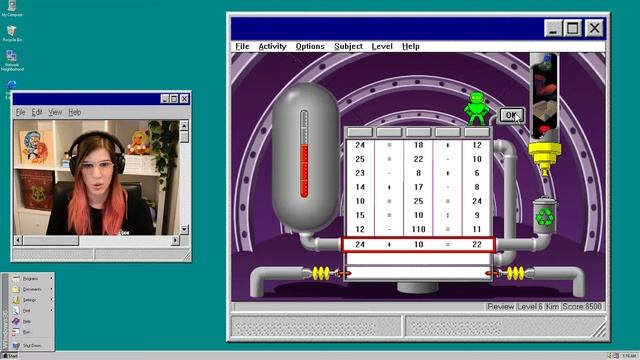The image size is (640, 360).
Task: Open the Edit menu in the webcam window
Action: coord(37,112)
